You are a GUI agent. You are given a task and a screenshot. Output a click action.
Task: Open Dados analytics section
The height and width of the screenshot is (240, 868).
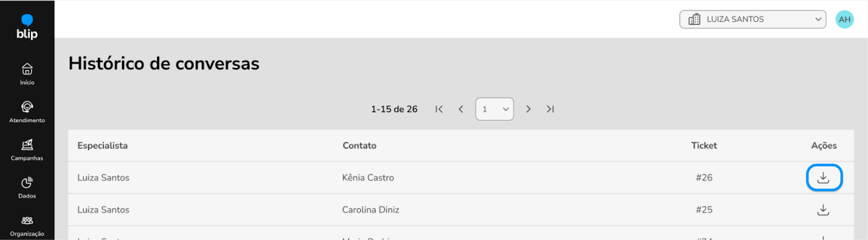[x=27, y=187]
